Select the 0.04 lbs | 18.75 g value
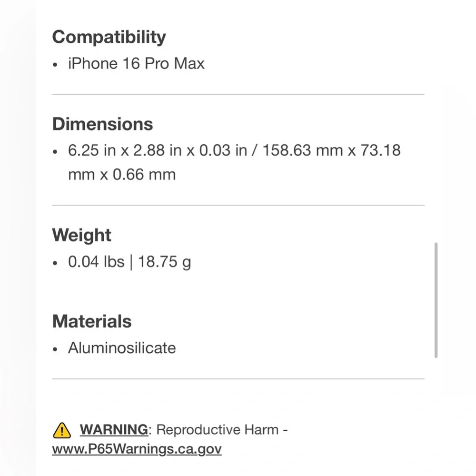This screenshot has height=476, width=476. point(129,262)
